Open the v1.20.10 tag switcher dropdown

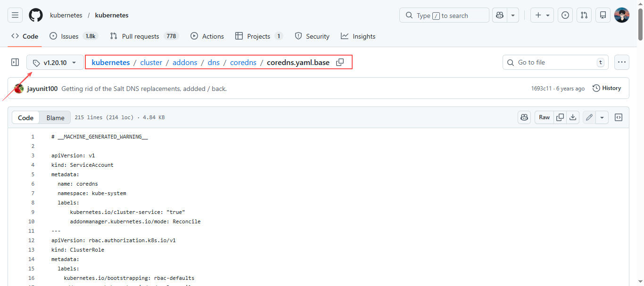[55, 62]
